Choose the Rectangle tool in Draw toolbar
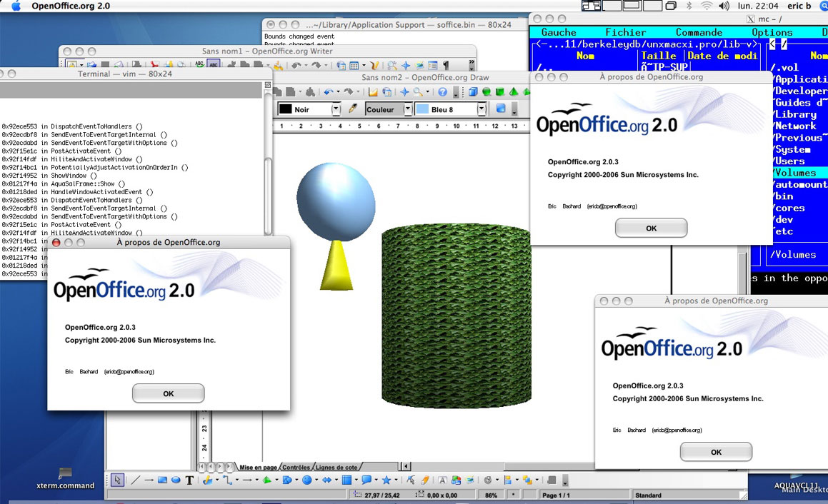828x504 pixels. coord(162,480)
